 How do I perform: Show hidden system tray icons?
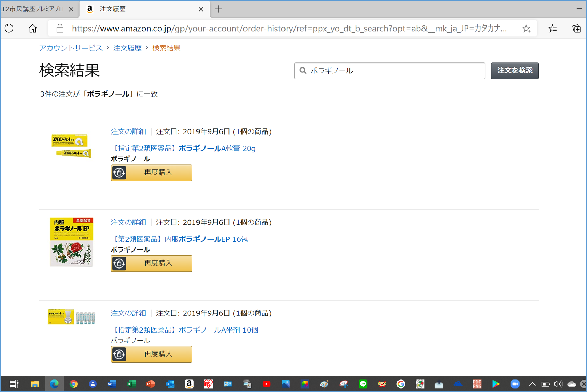pyautogui.click(x=532, y=384)
